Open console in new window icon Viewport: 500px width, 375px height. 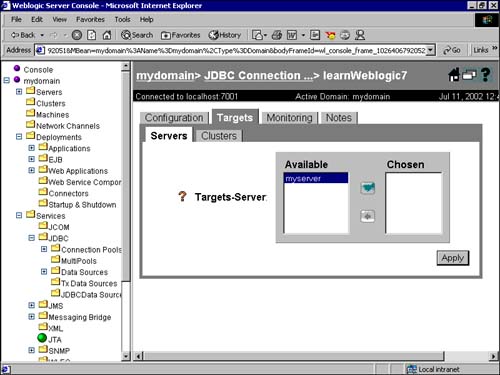[469, 75]
